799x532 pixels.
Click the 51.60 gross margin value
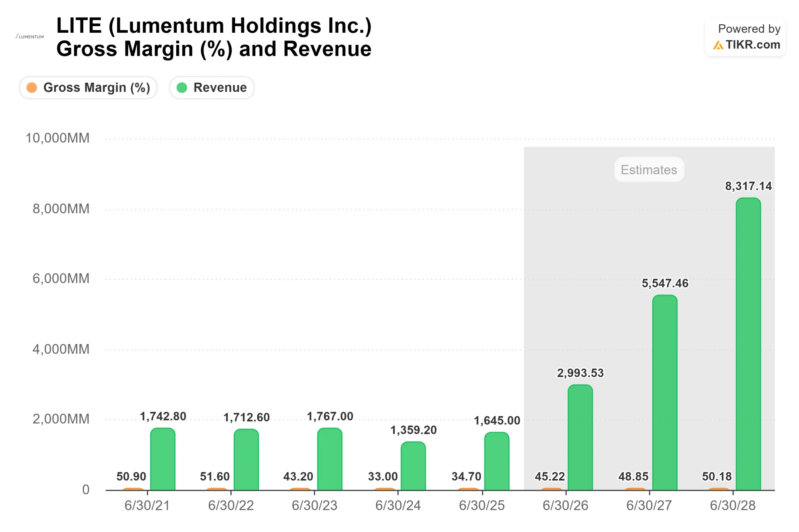click(x=215, y=476)
